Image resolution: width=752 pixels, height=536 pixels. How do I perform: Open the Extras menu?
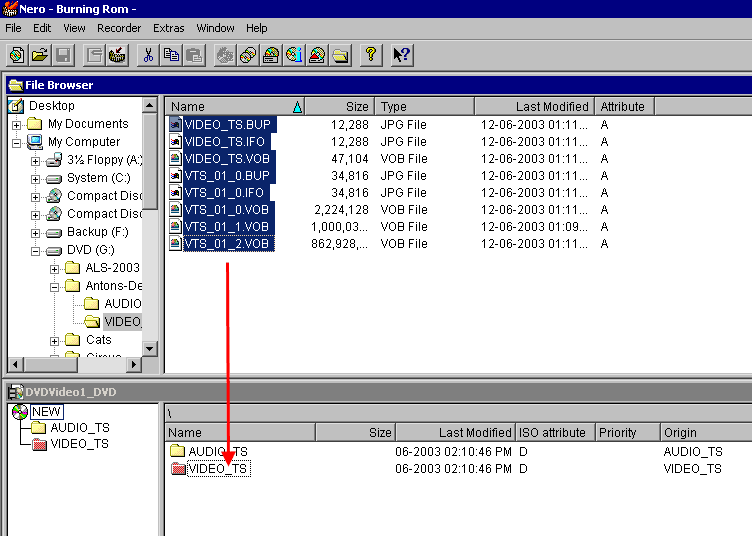pyautogui.click(x=169, y=28)
